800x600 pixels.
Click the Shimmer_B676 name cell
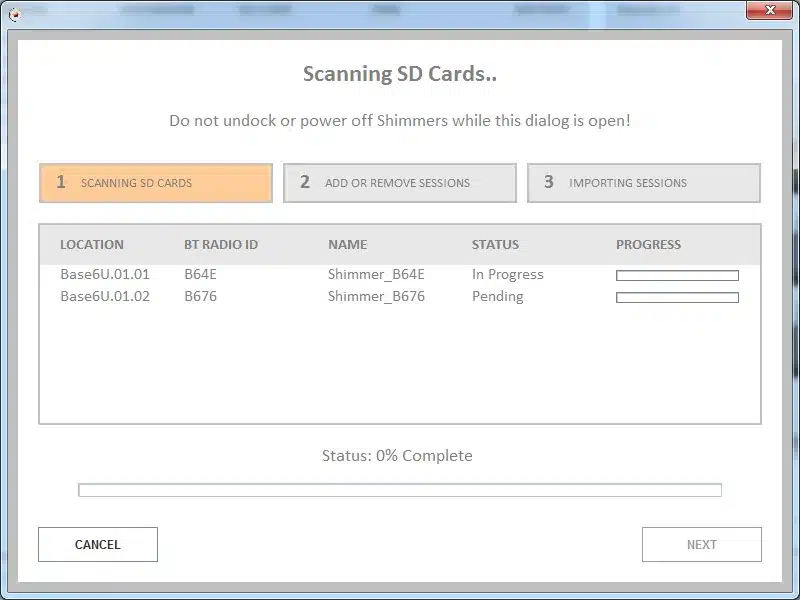click(376, 296)
